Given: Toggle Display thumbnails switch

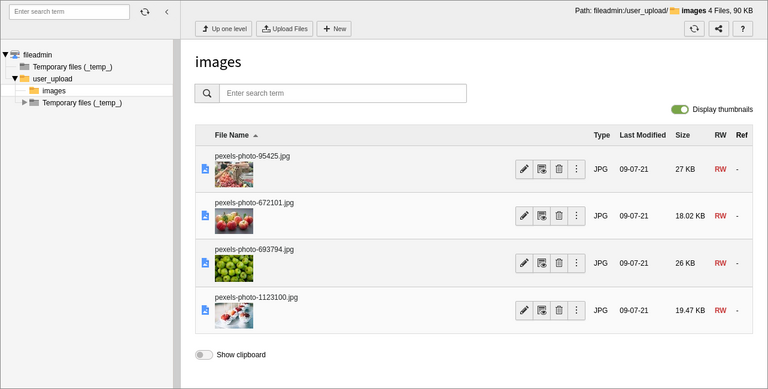Looking at the screenshot, I should pyautogui.click(x=680, y=109).
